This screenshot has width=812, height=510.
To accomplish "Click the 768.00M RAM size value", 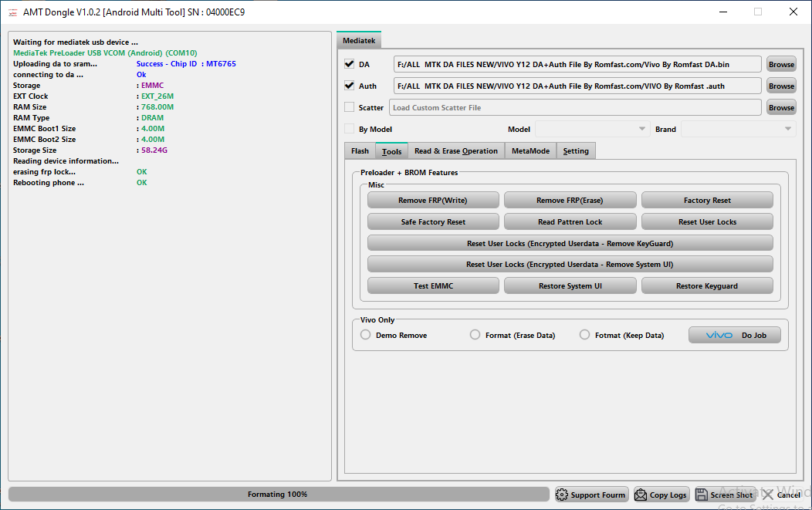I will click(157, 107).
